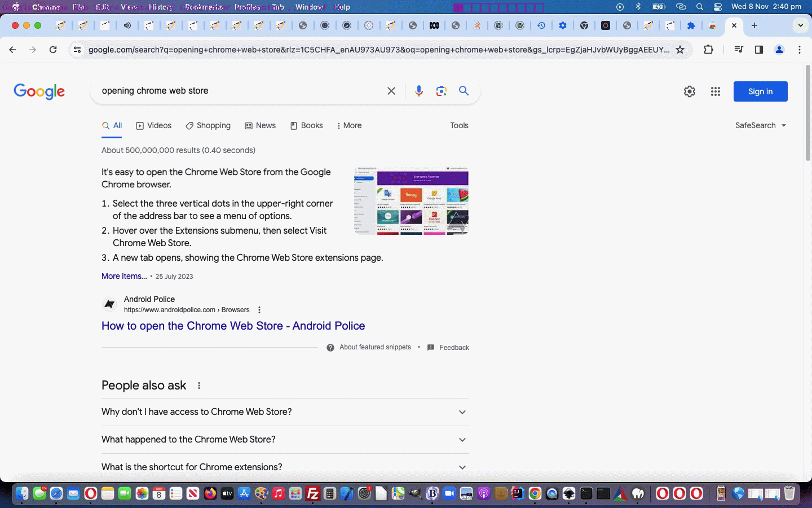Open media controls icon in Chrome toolbar
Image resolution: width=812 pixels, height=508 pixels.
[739, 50]
